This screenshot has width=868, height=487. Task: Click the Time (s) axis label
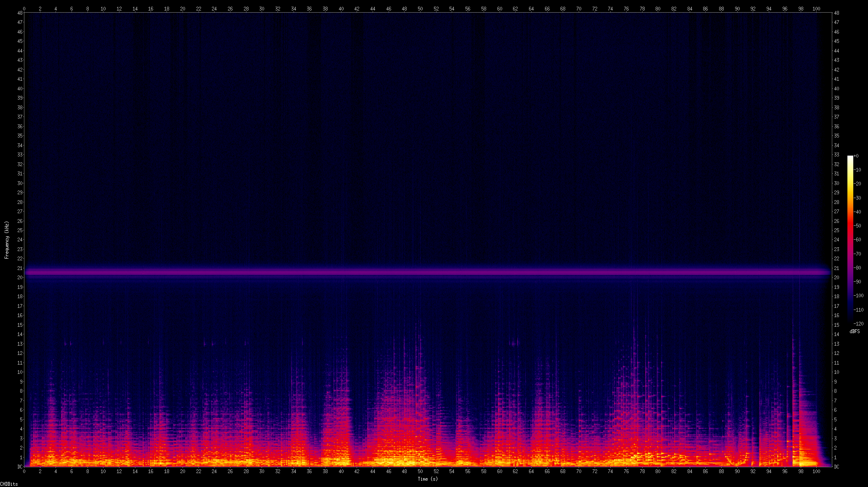tap(427, 479)
